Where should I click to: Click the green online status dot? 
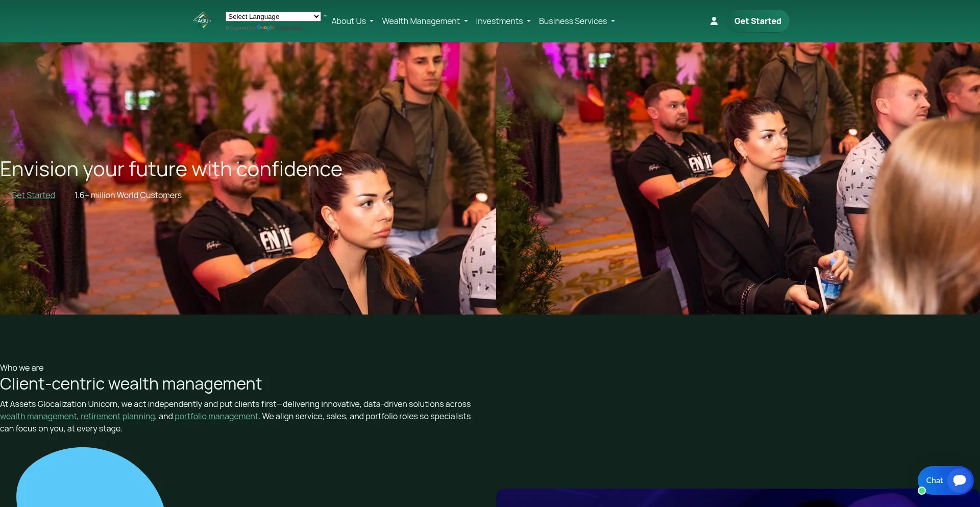[922, 491]
